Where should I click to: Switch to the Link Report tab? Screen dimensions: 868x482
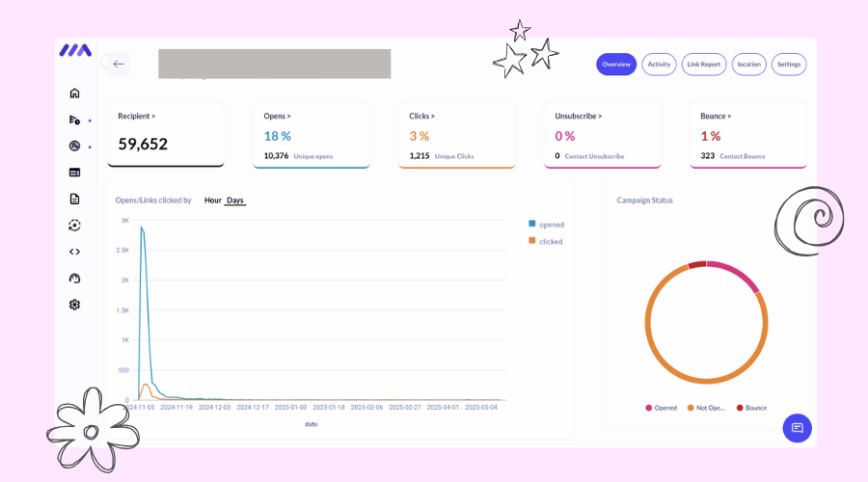pyautogui.click(x=704, y=65)
